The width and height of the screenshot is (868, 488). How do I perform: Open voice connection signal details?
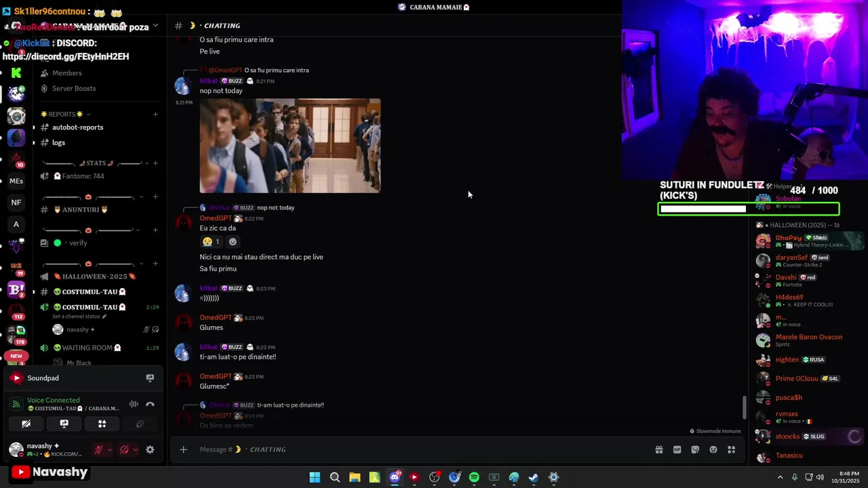pyautogui.click(x=16, y=405)
